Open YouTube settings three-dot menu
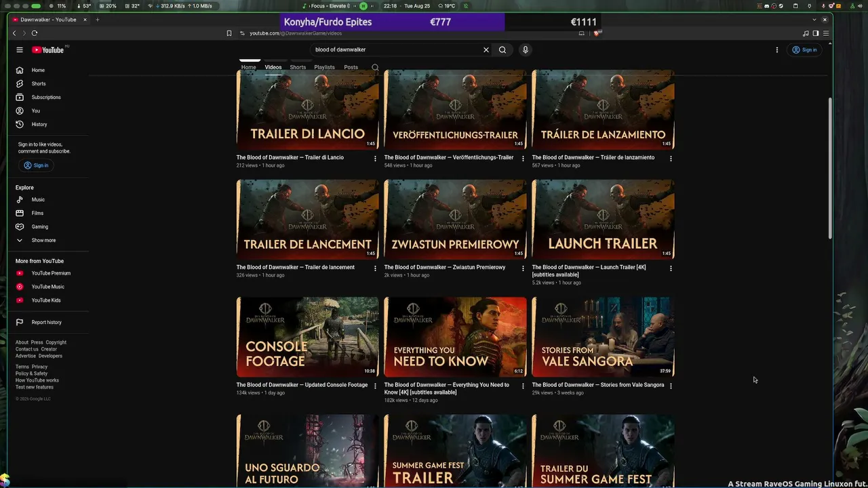The height and width of the screenshot is (488, 868). click(777, 49)
